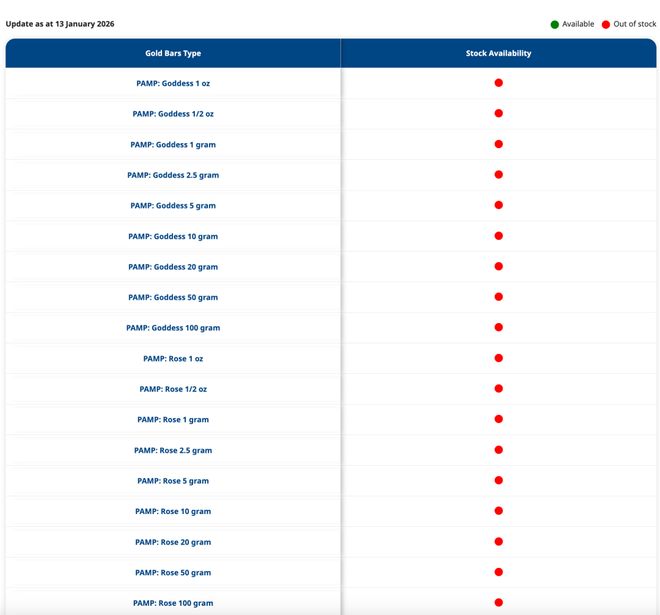Click stock indicator for Goddess 5 gram
This screenshot has width=660, height=615.
click(498, 205)
